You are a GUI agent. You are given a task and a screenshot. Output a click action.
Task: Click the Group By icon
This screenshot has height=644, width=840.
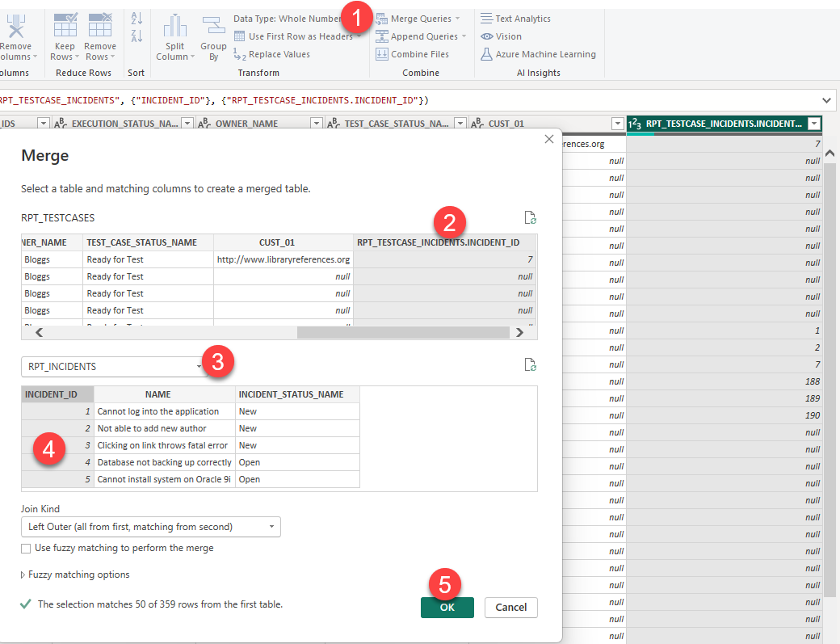point(214,26)
